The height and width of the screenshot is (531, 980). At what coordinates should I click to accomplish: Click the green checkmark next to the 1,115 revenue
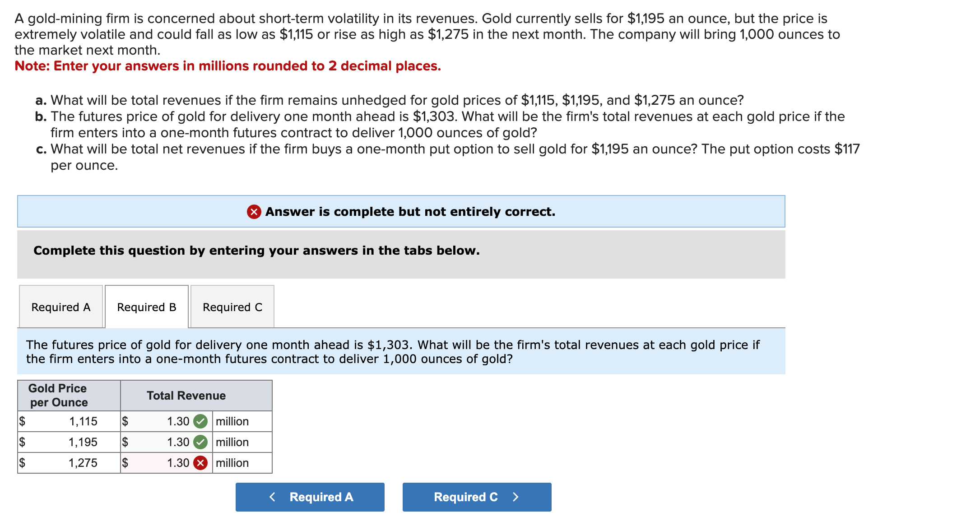(x=200, y=421)
